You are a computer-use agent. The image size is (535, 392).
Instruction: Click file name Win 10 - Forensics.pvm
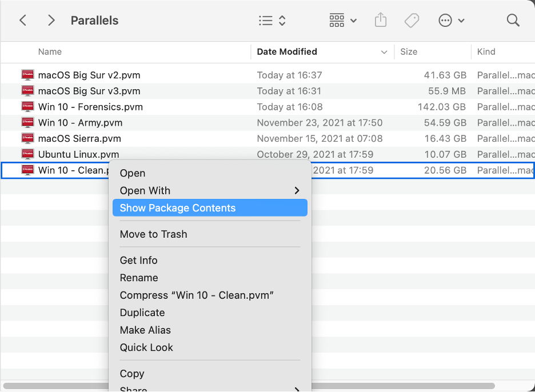click(x=90, y=107)
